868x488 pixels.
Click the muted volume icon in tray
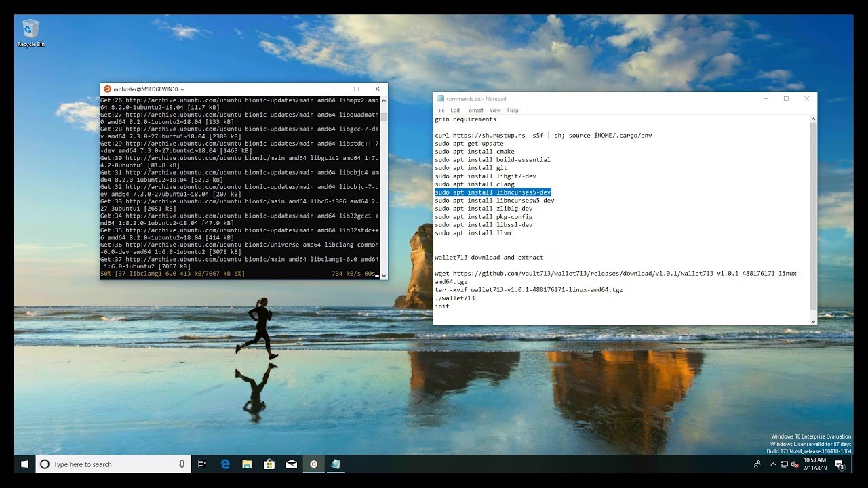tap(795, 464)
